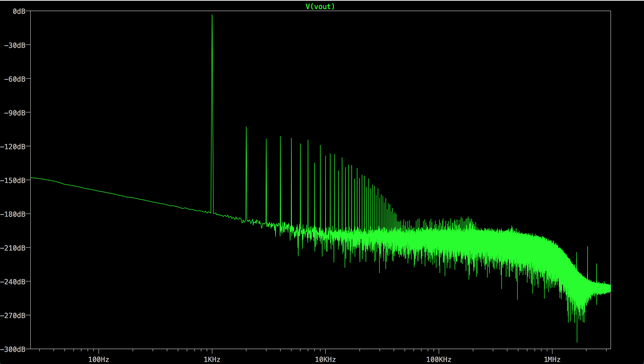Click the -30dB axis label

[15, 45]
